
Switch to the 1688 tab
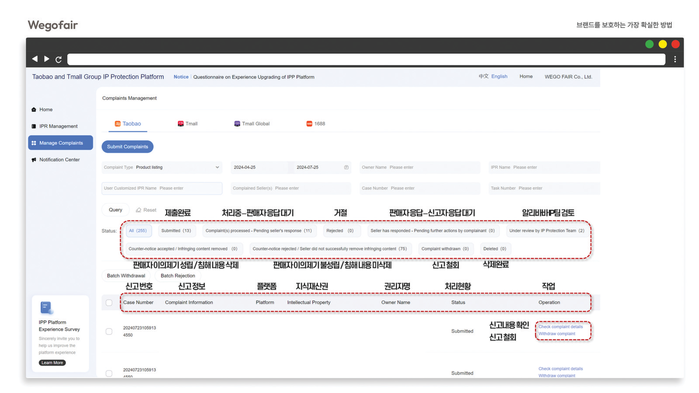[316, 124]
